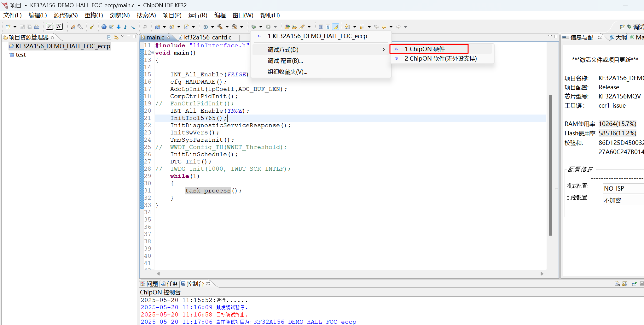The height and width of the screenshot is (325, 644).
Task: Toggle mark occurrences highlighter
Action: (336, 27)
